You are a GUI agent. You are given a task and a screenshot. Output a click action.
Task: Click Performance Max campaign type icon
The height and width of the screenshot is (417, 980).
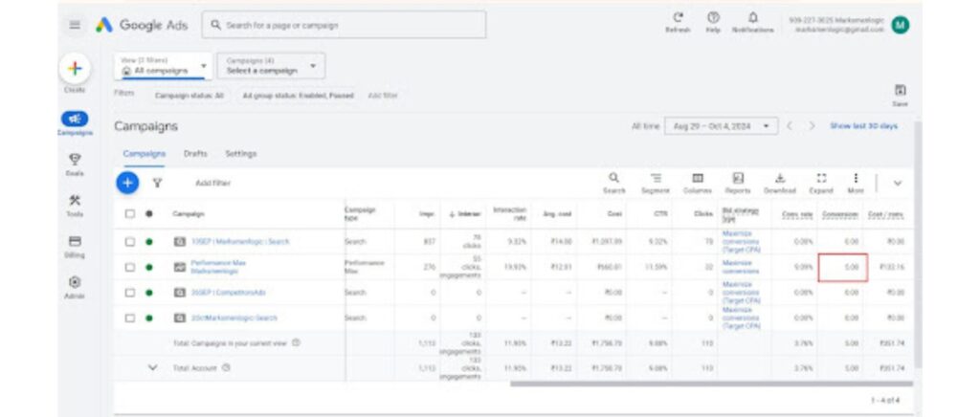(179, 267)
